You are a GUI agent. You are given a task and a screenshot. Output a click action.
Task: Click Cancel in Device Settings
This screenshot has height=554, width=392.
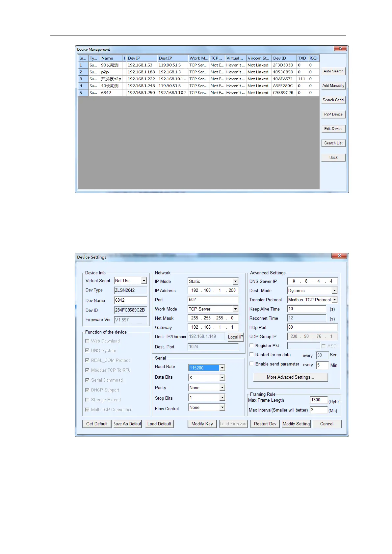point(327,424)
